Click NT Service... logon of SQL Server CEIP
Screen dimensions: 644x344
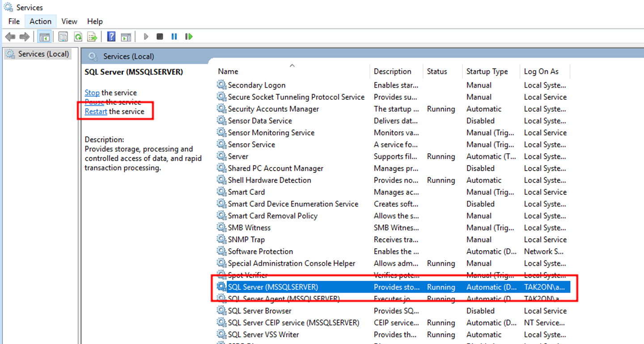tap(544, 323)
